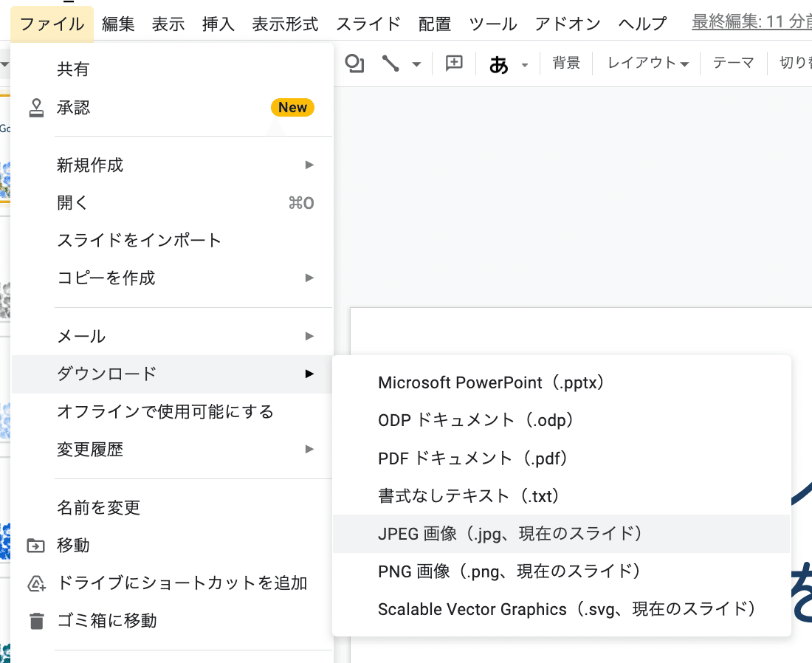Click the Drive shortcut icon
Image resolution: width=812 pixels, height=663 pixels.
pyautogui.click(x=35, y=584)
